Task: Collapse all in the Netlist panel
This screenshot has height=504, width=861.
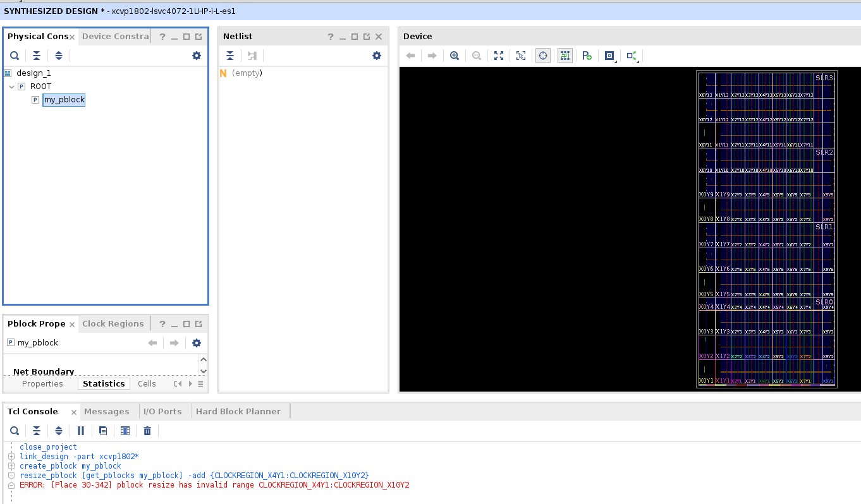Action: pos(231,56)
